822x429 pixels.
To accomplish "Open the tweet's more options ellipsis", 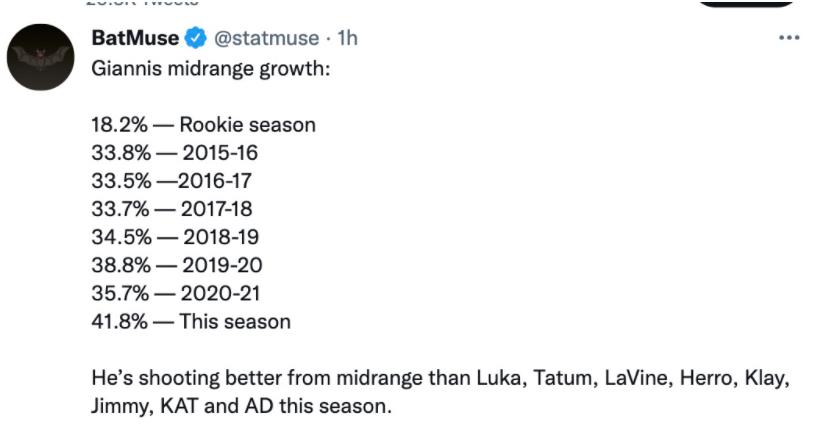I will 789,39.
